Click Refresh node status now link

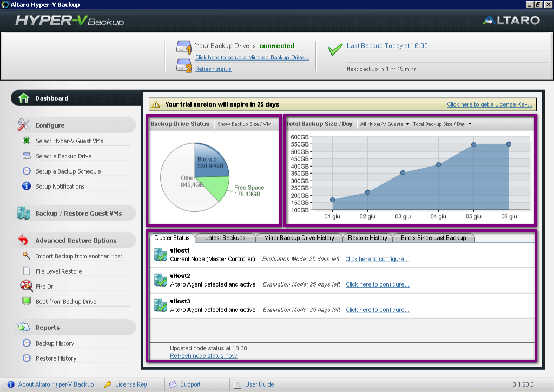(x=203, y=356)
